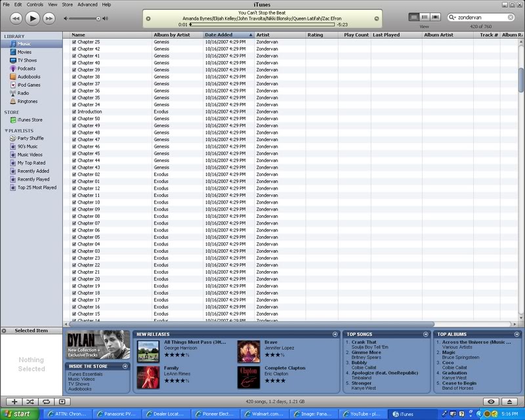Click the high-volume speaker icon

106,18
